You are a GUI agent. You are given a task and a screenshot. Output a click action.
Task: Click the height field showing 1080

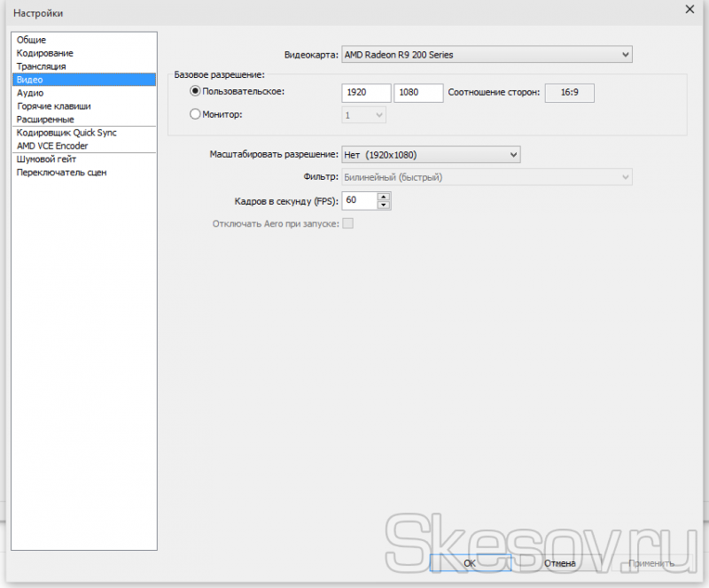[418, 92]
